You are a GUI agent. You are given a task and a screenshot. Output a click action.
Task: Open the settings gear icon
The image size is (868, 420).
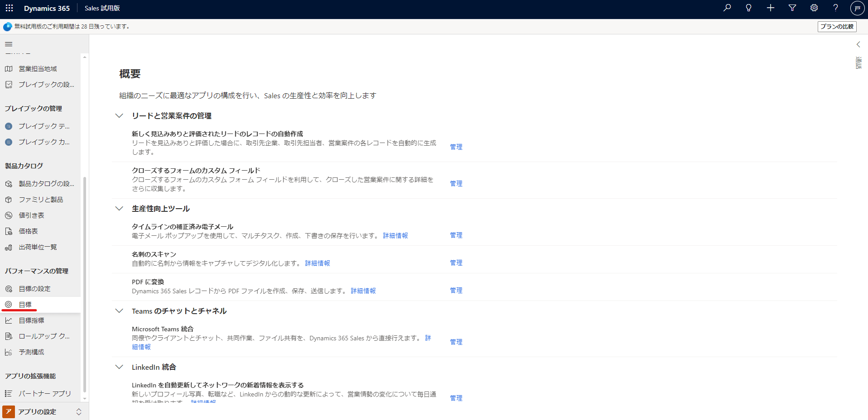[814, 8]
